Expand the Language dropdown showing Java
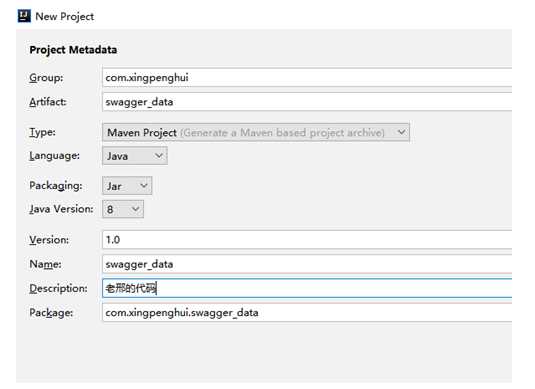 tap(135, 156)
